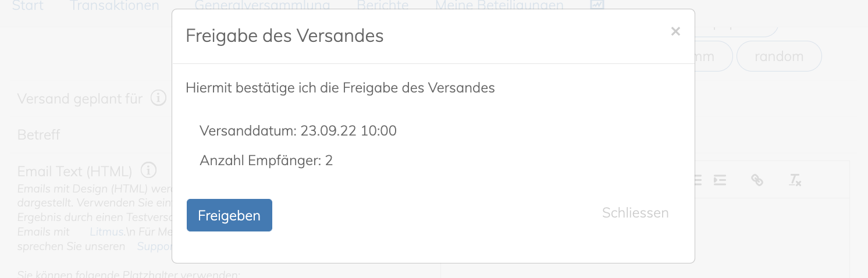Select the random tag pill

click(779, 56)
